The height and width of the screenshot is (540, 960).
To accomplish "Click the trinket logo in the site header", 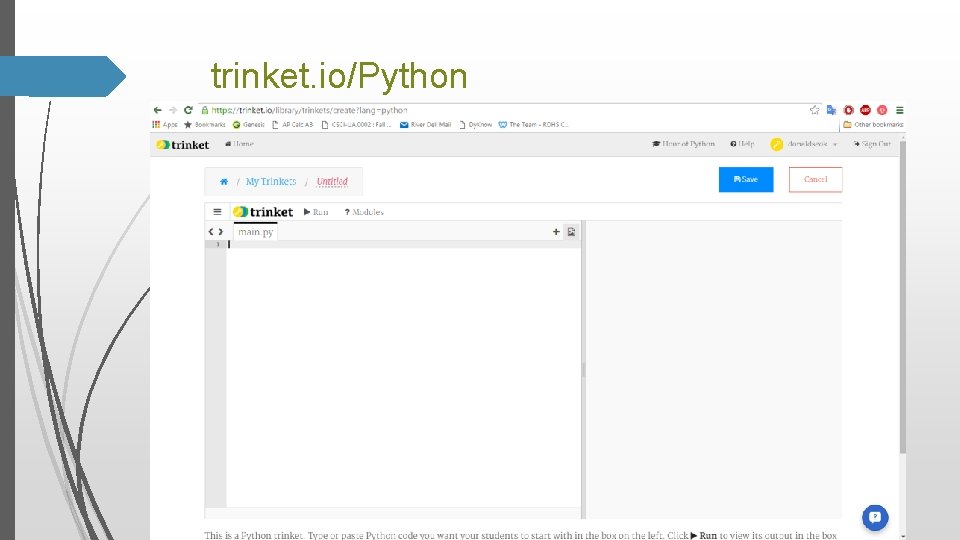I will tap(182, 144).
